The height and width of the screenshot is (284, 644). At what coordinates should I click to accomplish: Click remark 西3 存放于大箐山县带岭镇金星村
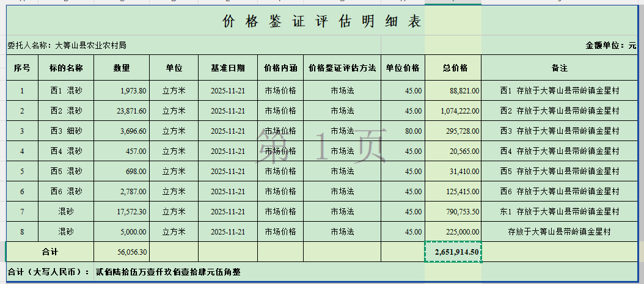pos(560,131)
